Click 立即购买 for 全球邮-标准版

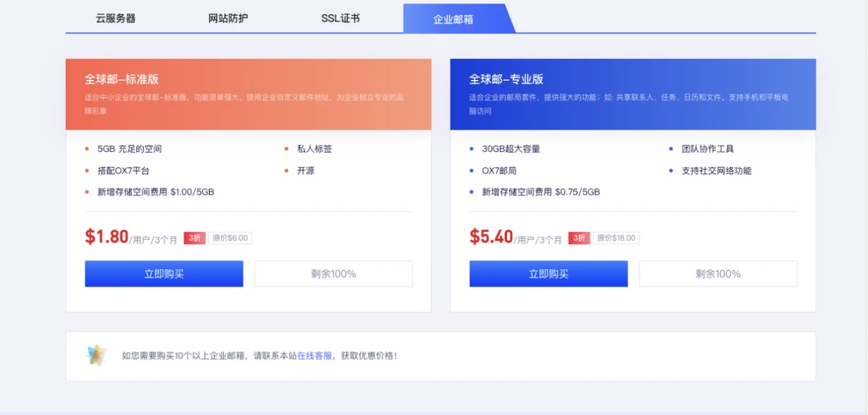[163, 274]
